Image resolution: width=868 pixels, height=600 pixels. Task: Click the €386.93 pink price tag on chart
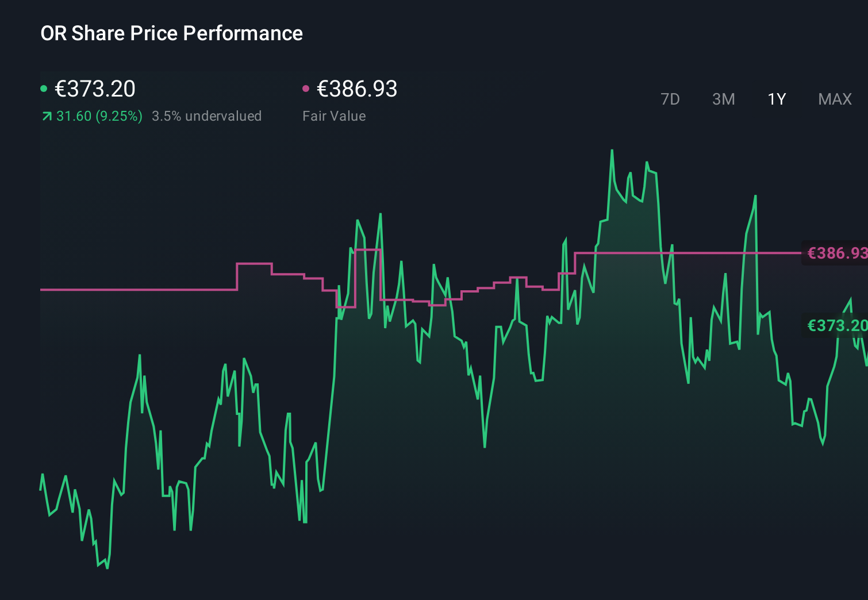[835, 253]
